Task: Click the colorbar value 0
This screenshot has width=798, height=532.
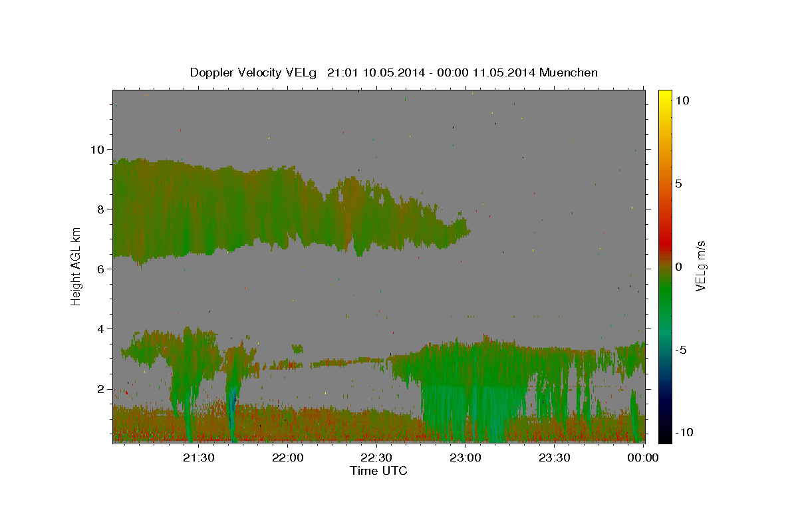Action: point(678,267)
